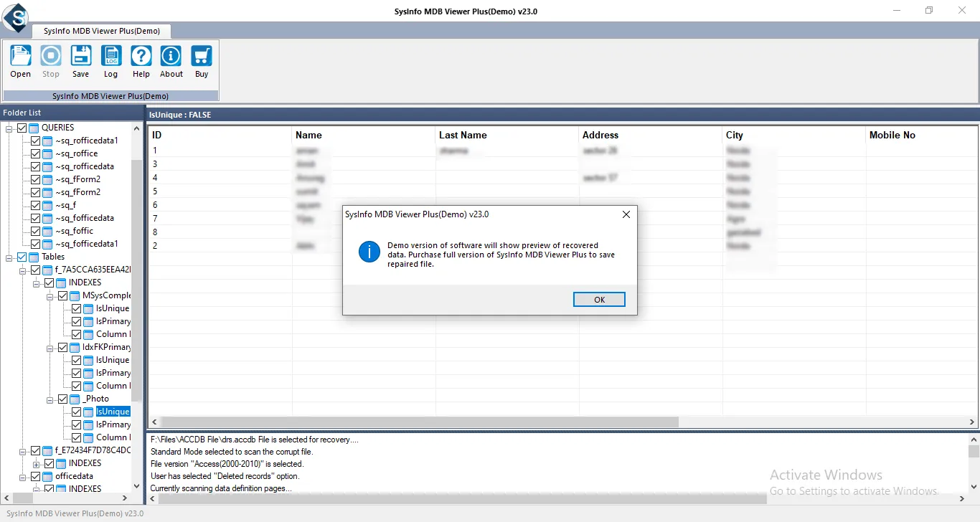Click OK in the demo notice dialog
Image resolution: width=980 pixels, height=522 pixels.
[599, 300]
